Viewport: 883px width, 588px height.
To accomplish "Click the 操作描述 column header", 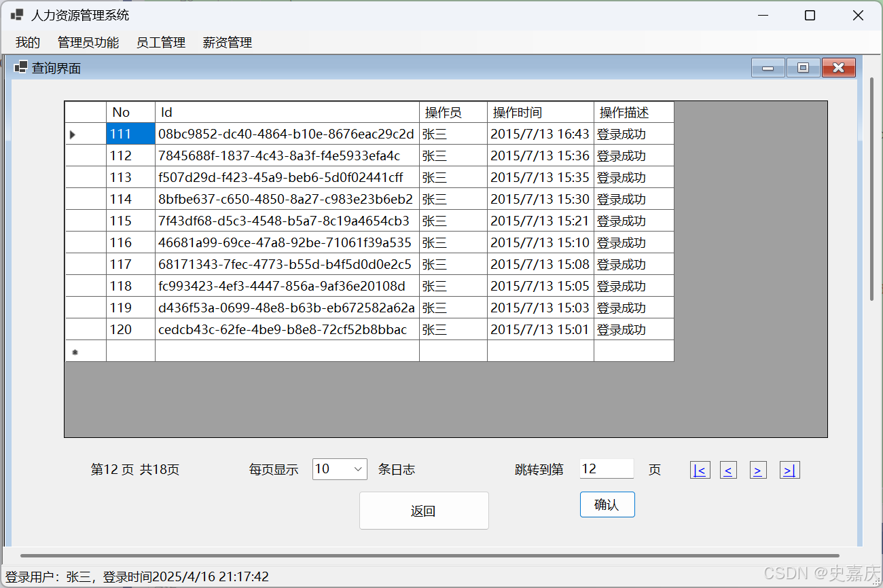I will pos(634,112).
